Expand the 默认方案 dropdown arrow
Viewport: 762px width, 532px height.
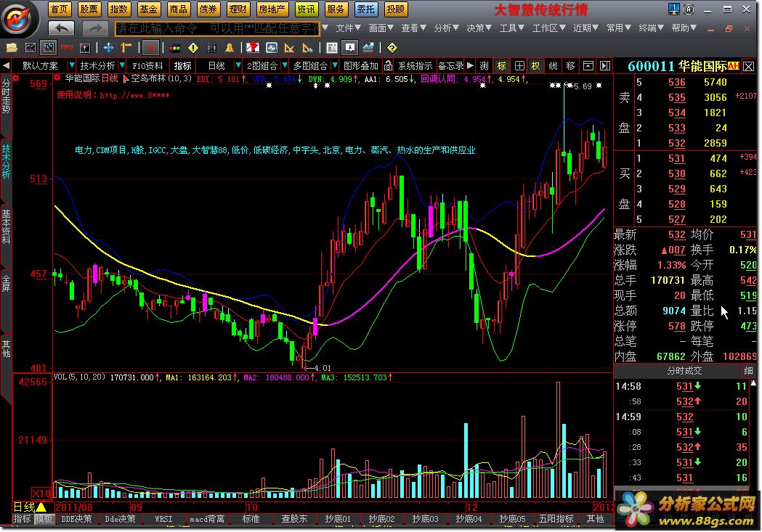[x=72, y=65]
